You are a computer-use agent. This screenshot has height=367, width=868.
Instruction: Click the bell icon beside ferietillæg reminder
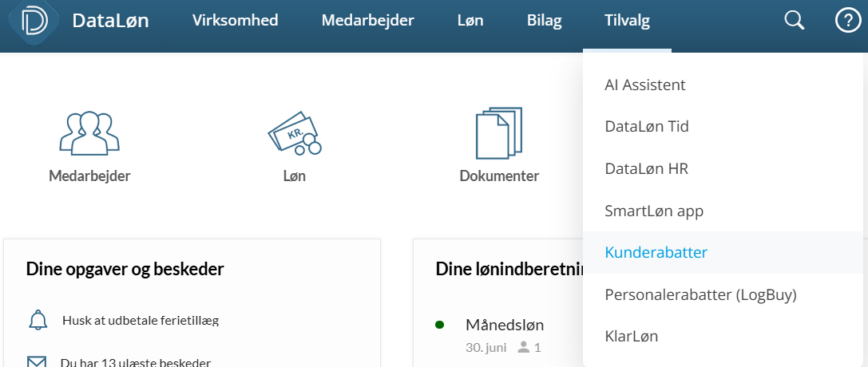pos(38,320)
